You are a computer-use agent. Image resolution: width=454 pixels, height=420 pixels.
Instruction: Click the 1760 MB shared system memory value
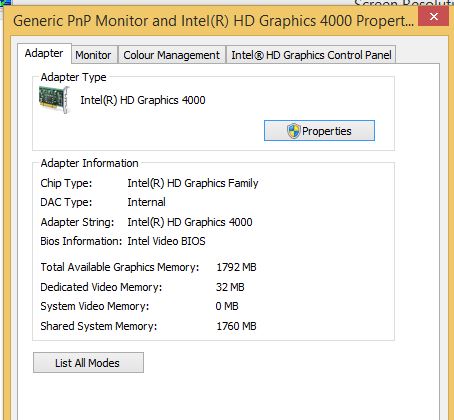tap(236, 326)
